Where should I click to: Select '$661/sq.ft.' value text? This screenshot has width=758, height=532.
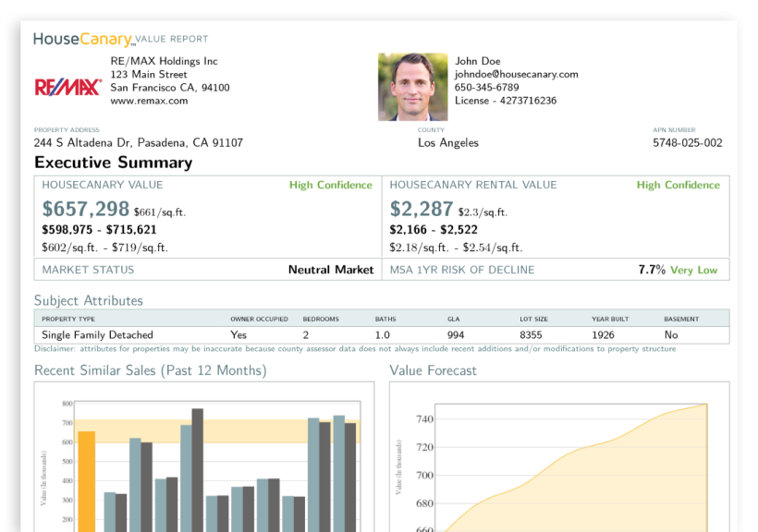[160, 212]
